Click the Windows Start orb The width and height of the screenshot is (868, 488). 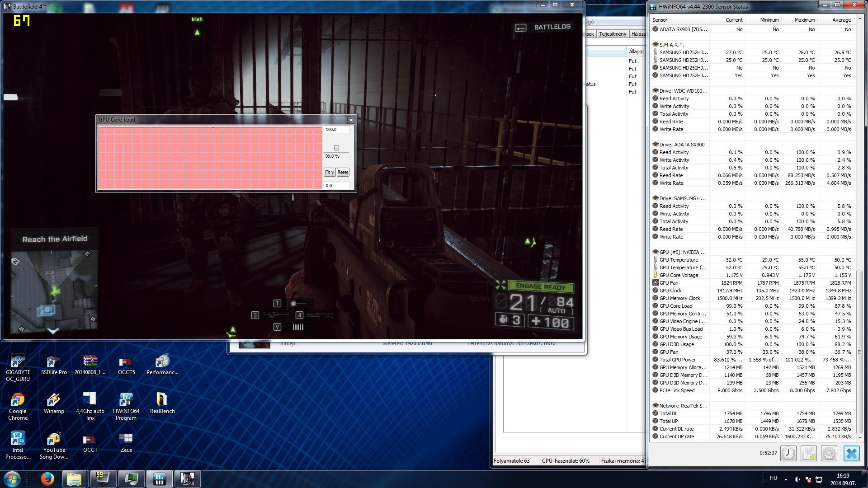pyautogui.click(x=12, y=479)
